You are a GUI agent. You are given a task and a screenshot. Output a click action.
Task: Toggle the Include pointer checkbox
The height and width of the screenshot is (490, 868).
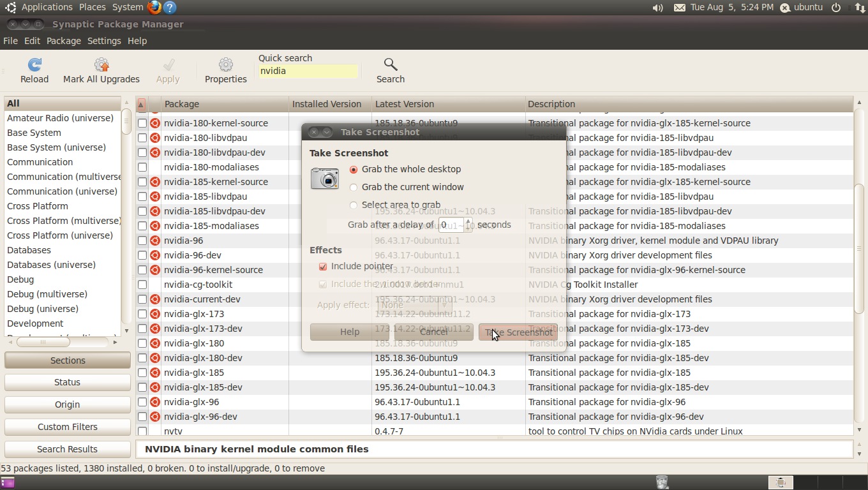click(x=323, y=266)
